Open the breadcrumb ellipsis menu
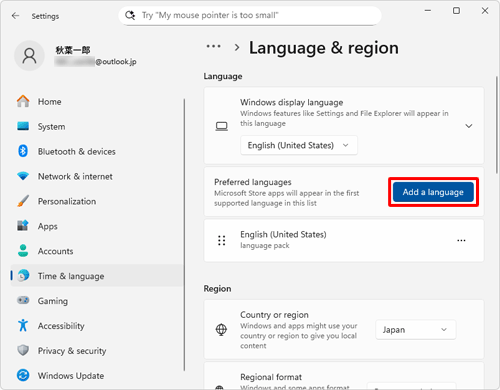Screen dimensions: 500x390 click(x=213, y=47)
